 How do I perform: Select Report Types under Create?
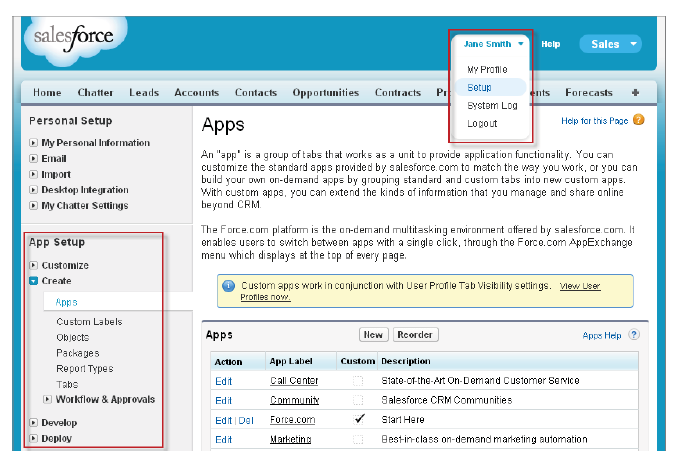[x=85, y=369]
